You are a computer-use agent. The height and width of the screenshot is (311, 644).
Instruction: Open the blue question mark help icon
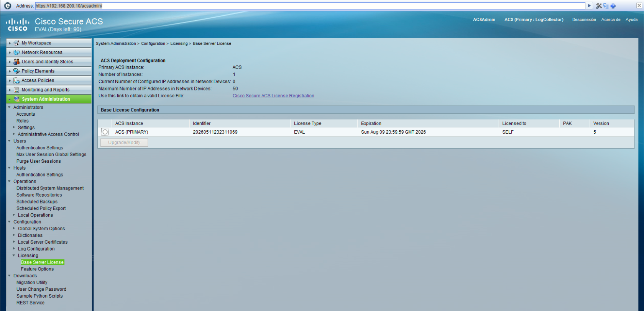[613, 6]
